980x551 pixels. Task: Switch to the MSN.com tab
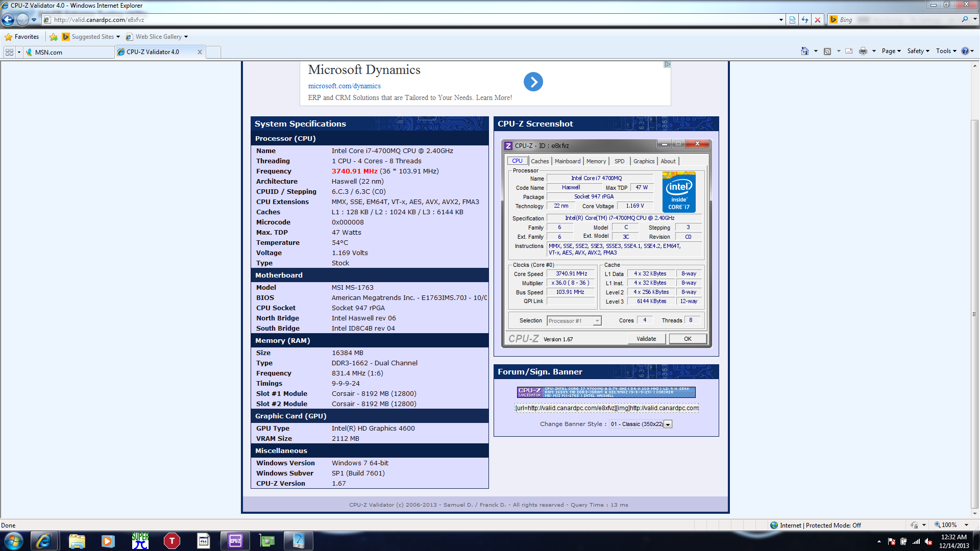pos(69,52)
